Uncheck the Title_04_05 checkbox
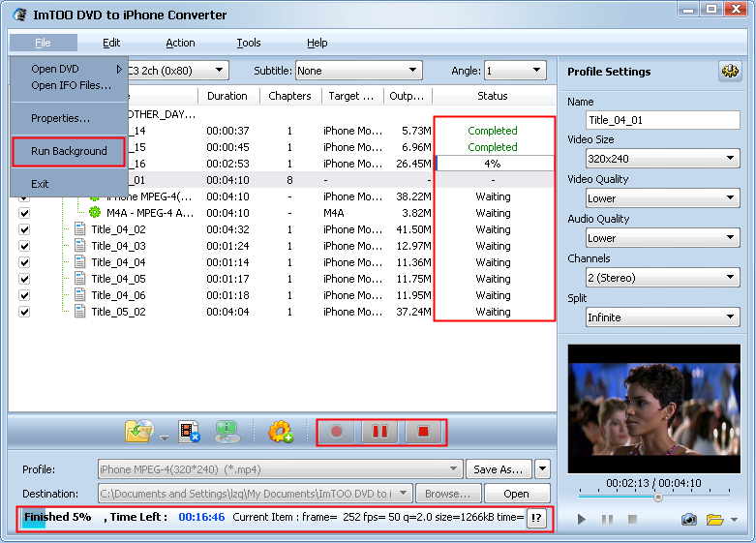The width and height of the screenshot is (756, 543). (x=24, y=278)
